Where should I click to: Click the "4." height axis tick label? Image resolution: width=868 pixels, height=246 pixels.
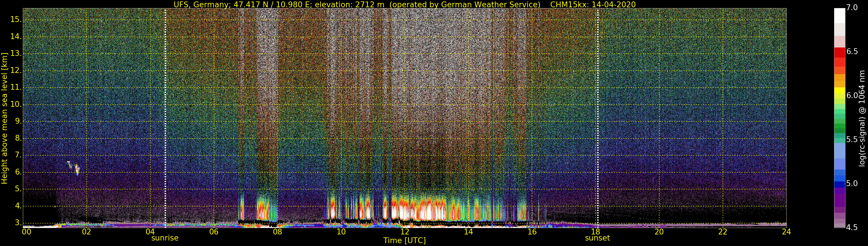[18, 206]
